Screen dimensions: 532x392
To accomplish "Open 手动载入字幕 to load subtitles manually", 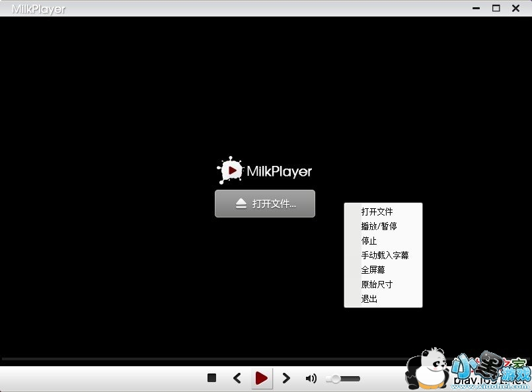I will pyautogui.click(x=385, y=255).
